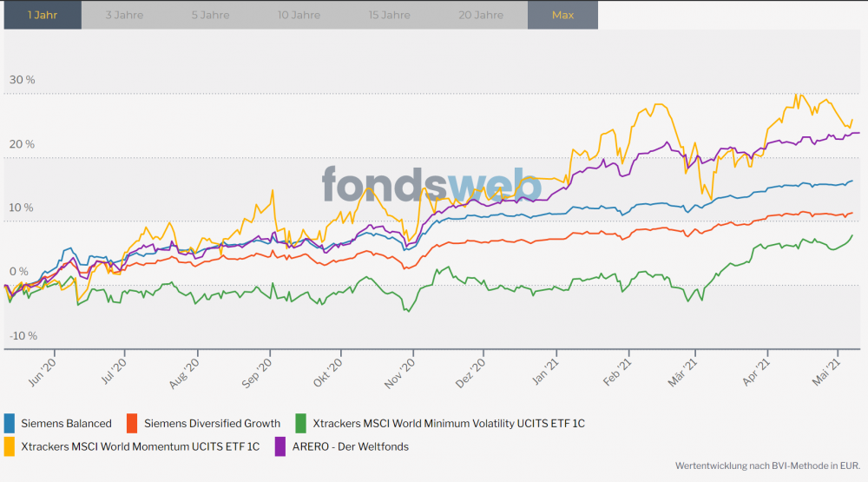
Task: Show the 20 Jahre performance range
Action: tap(481, 15)
